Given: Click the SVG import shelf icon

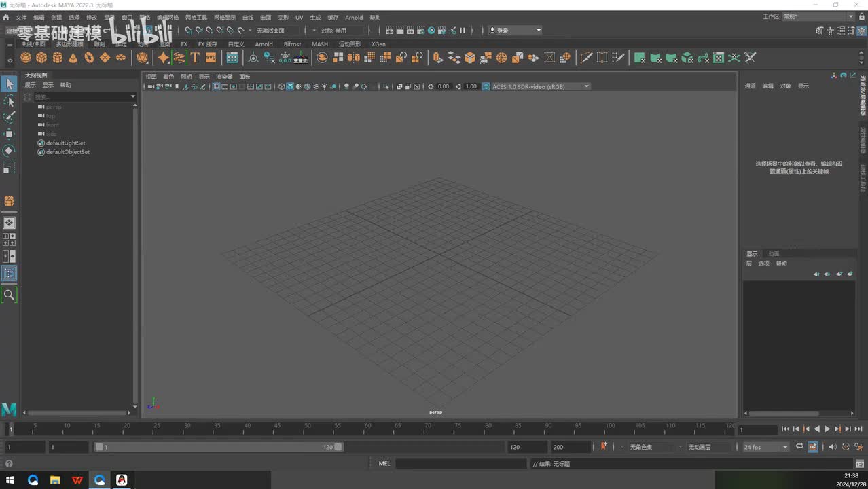Looking at the screenshot, I should coord(211,58).
